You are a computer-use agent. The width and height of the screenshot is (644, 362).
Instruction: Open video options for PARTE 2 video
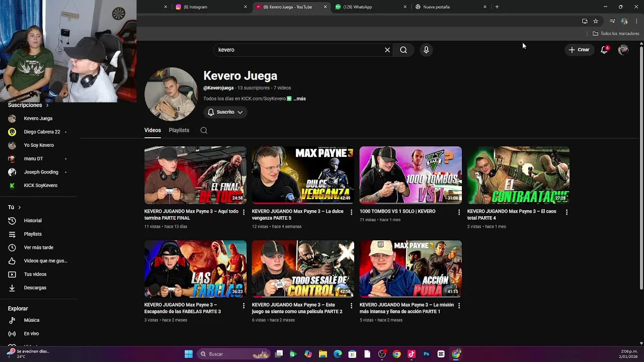point(351,306)
